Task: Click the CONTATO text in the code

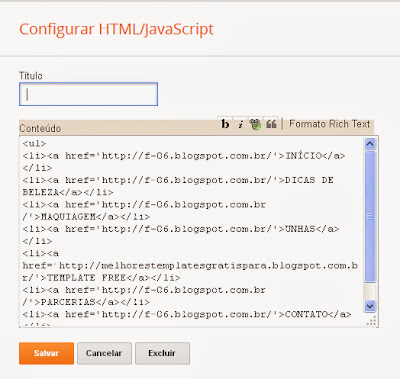Action: (306, 314)
